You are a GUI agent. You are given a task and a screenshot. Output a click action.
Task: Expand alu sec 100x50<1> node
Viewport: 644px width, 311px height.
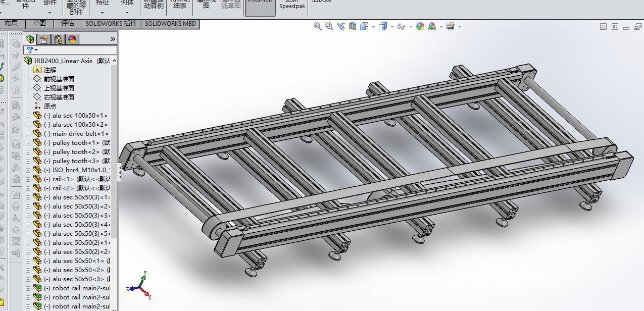tap(28, 116)
